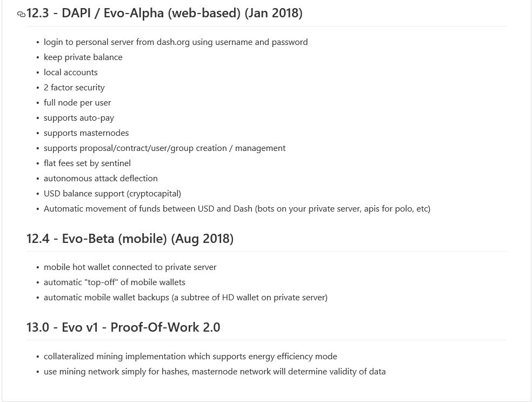Click the 'USD balance support (cryptocapital)' line
The height and width of the screenshot is (402, 532).
pos(112,194)
